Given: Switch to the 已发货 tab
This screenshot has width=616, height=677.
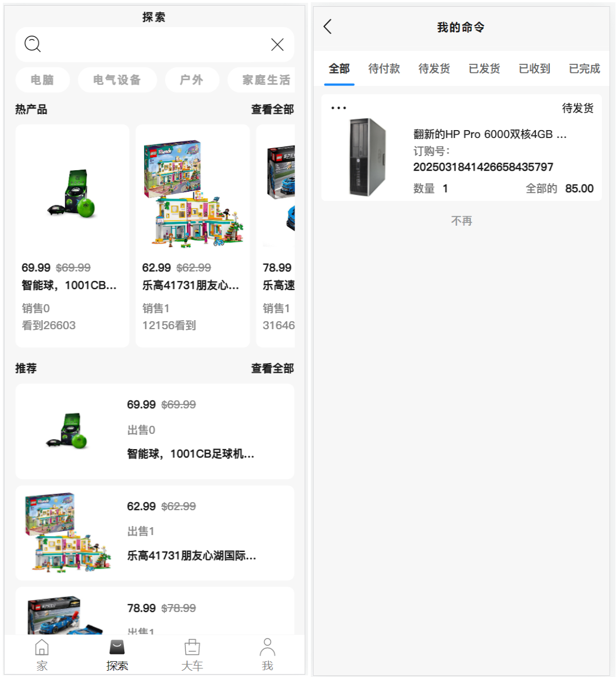Looking at the screenshot, I should [x=484, y=68].
